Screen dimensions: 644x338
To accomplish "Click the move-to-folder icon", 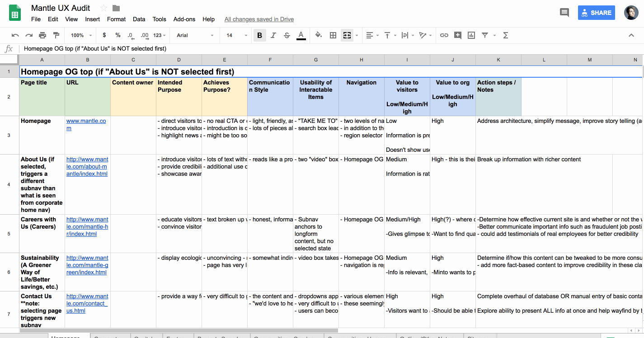I will [116, 8].
